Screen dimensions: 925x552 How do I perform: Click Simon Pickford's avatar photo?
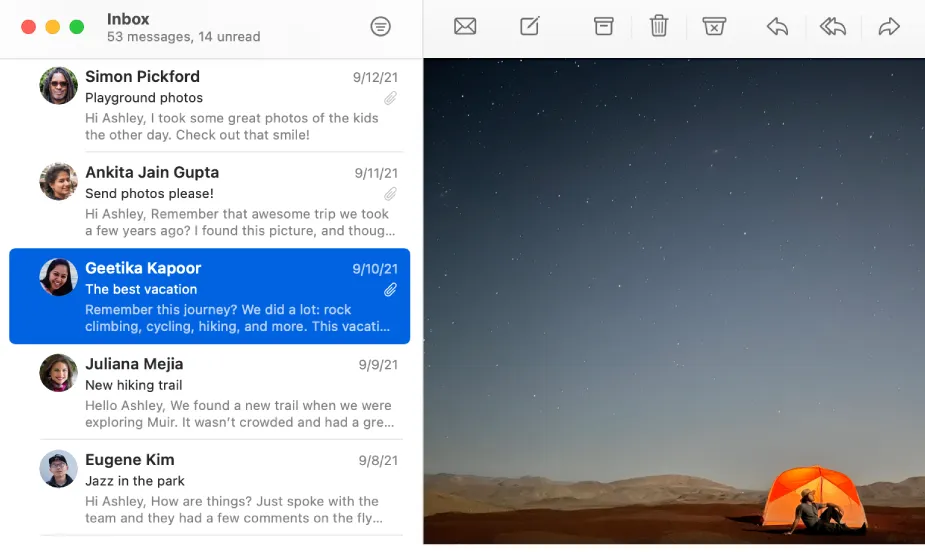[58, 86]
